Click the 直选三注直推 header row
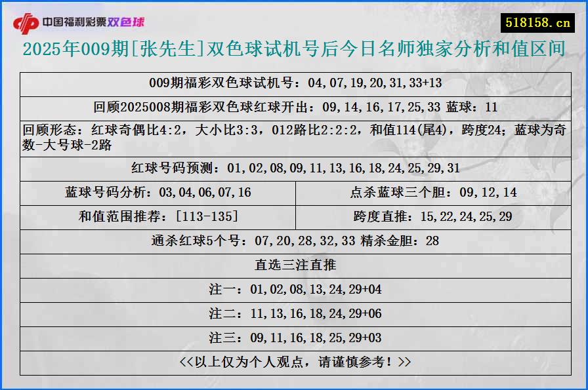The height and width of the screenshot is (390, 588). click(x=293, y=265)
